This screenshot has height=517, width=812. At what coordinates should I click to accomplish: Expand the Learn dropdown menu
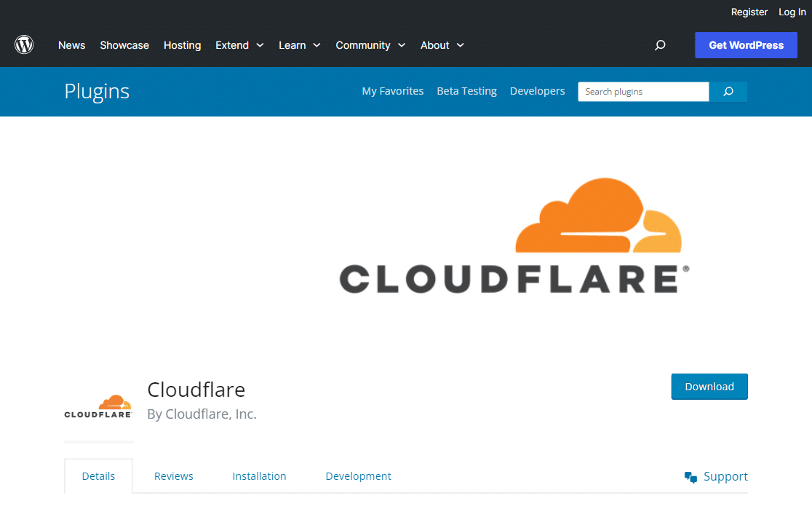299,46
